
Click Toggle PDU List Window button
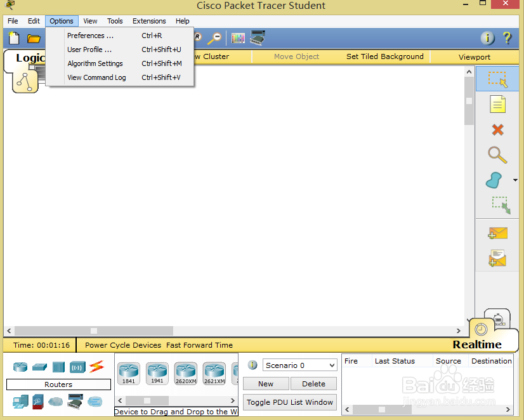[290, 402]
